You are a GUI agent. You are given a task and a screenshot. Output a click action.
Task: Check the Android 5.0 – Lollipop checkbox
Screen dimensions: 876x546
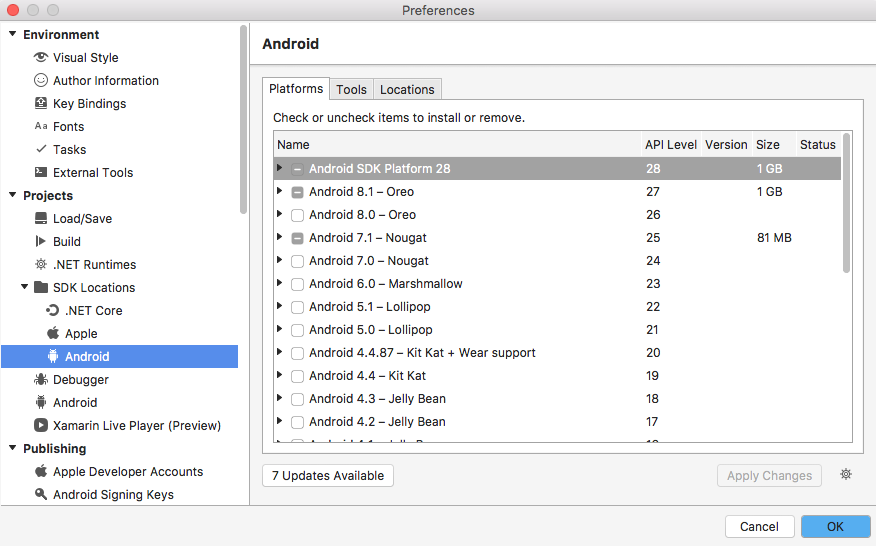click(x=297, y=330)
